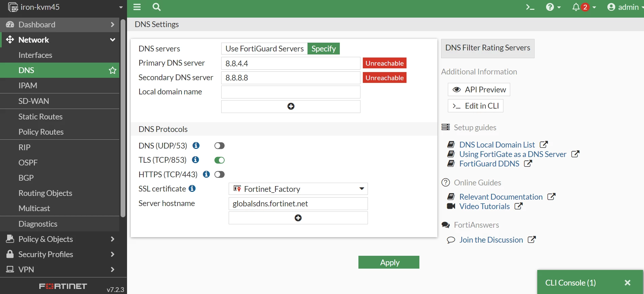The image size is (644, 294).
Task: Click the external link icon next to Relevant Documentation
Action: (552, 197)
